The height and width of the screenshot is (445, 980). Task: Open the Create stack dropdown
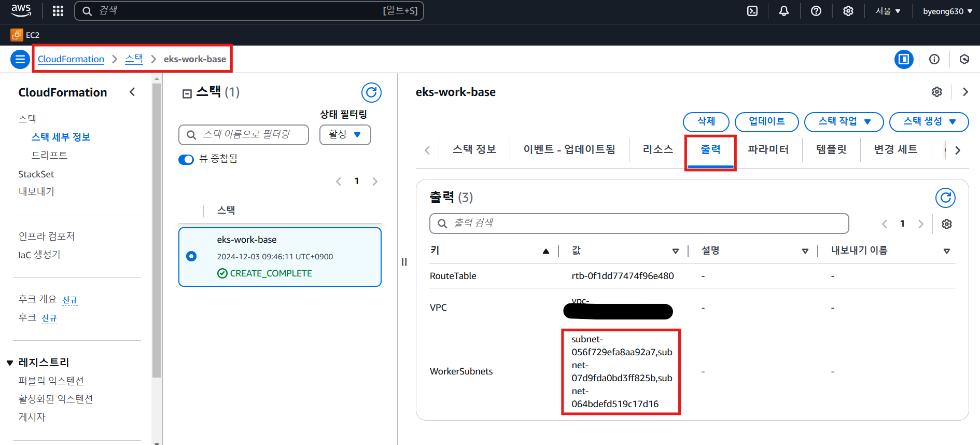click(929, 122)
